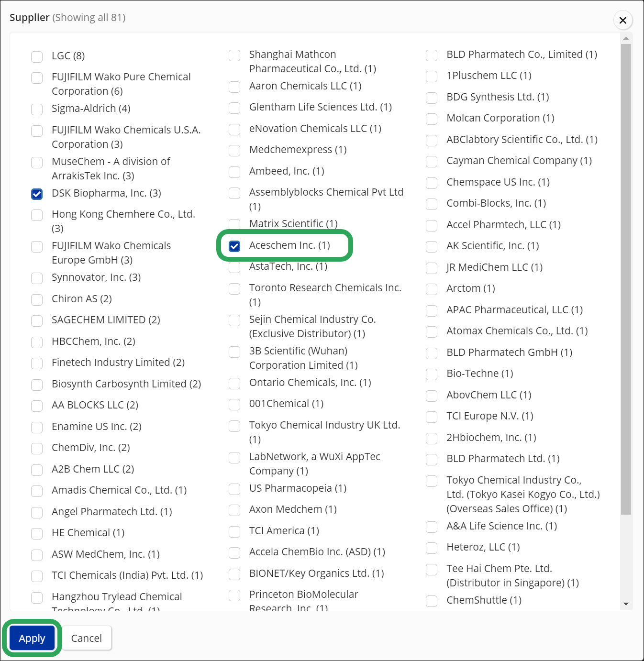
Task: Select the 1Pluschem LLC checkbox
Action: coord(432,77)
